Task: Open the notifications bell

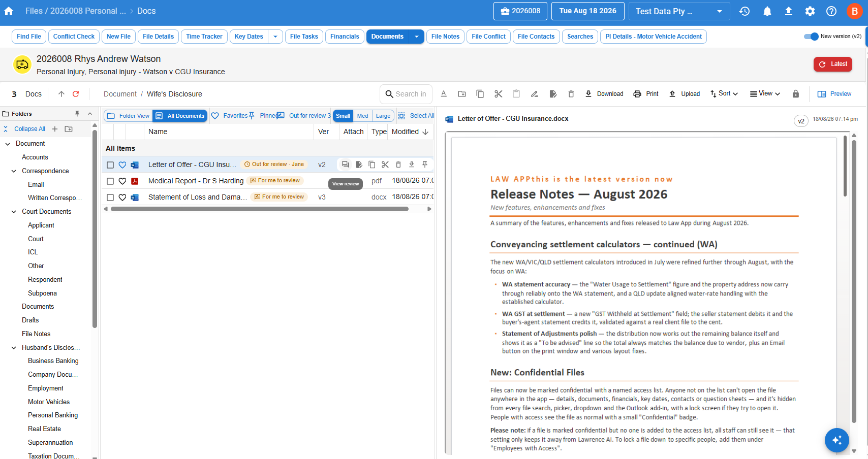Action: [767, 11]
